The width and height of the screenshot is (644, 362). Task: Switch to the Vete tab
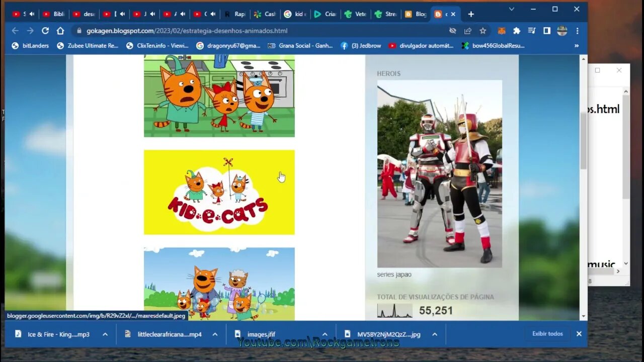pos(355,14)
